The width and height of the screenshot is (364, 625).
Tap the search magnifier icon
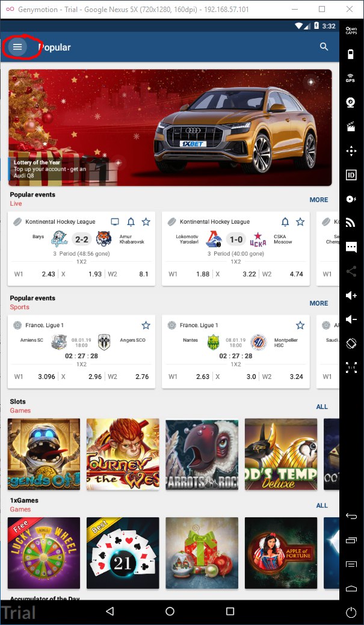[x=324, y=47]
